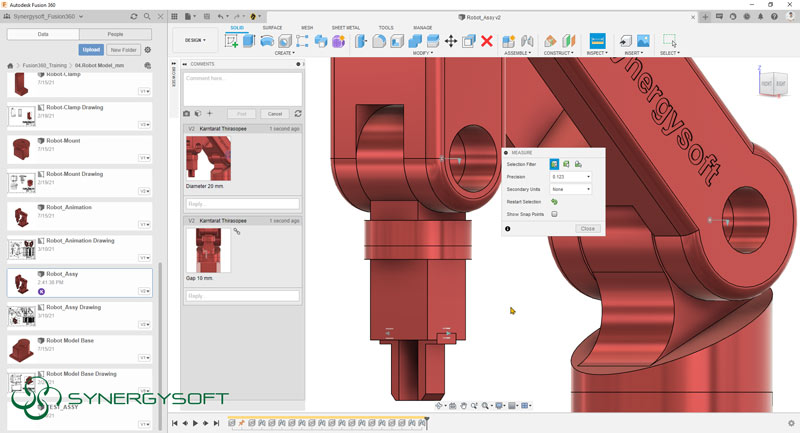The width and height of the screenshot is (800, 433).
Task: Toggle the second Selection Filter option
Action: [566, 164]
